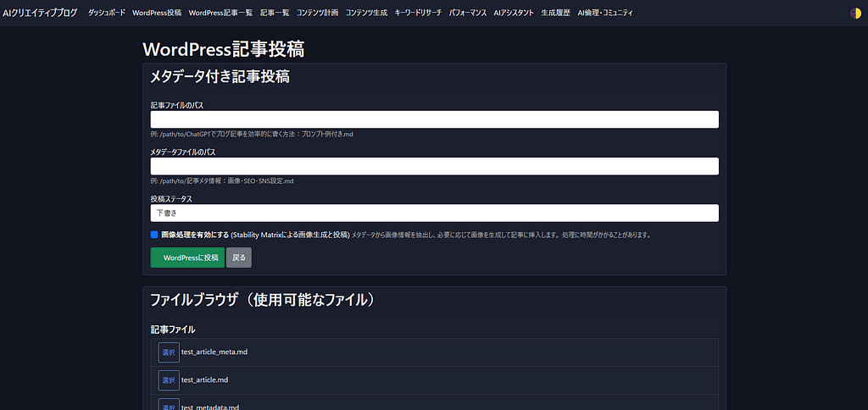
Task: Go to WordPress投稿 in navigation
Action: [x=157, y=13]
